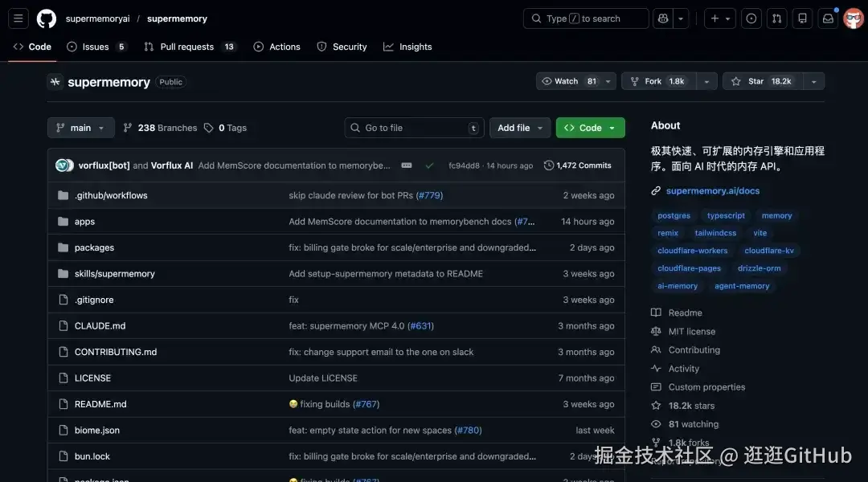Open the Readme link in About
Viewport: 868px width, 482px height.
tap(677, 312)
